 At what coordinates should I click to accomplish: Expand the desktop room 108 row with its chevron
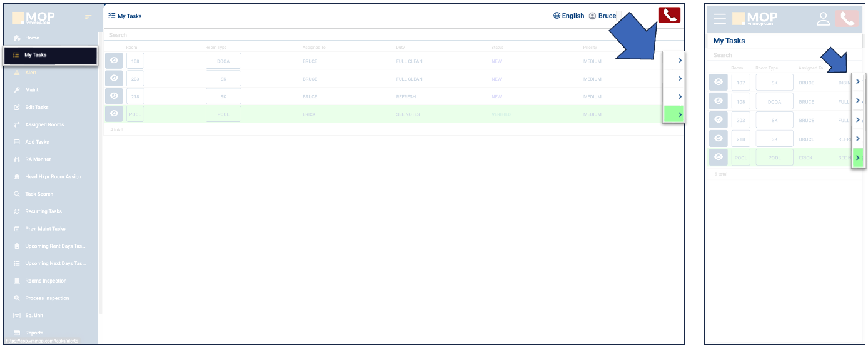[680, 61]
